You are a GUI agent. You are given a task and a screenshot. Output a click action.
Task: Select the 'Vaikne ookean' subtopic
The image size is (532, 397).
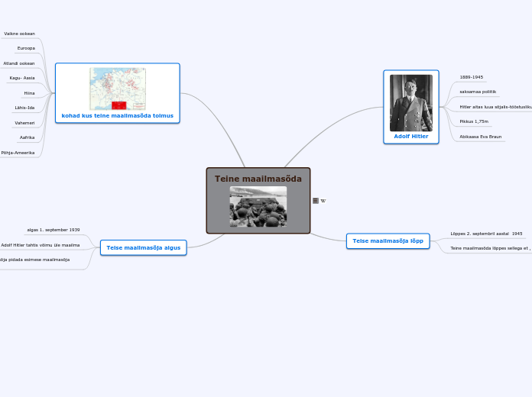(x=19, y=34)
